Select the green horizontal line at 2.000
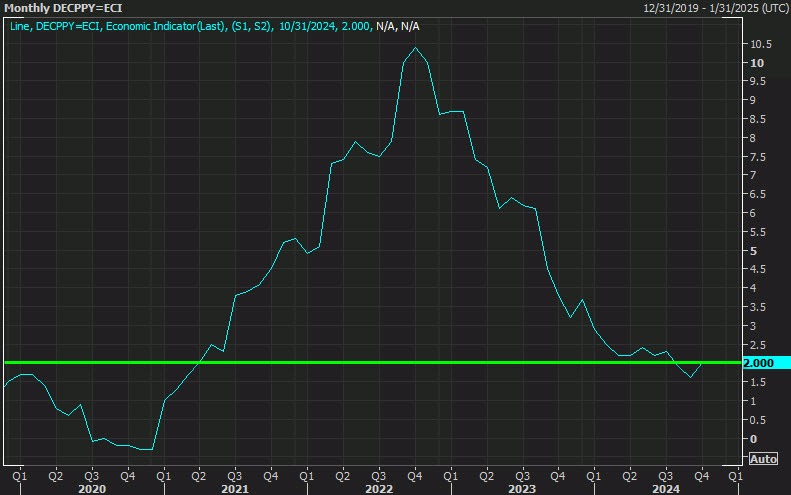Image resolution: width=791 pixels, height=495 pixels. point(400,362)
